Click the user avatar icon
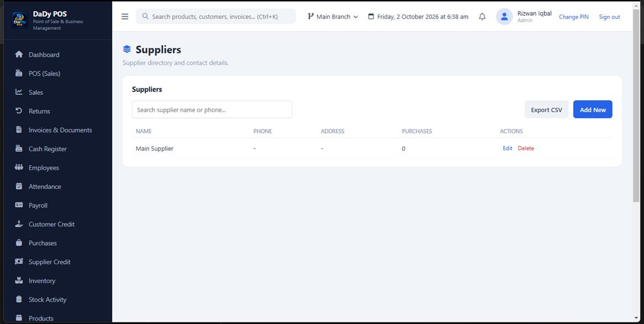The image size is (644, 324). click(x=504, y=17)
